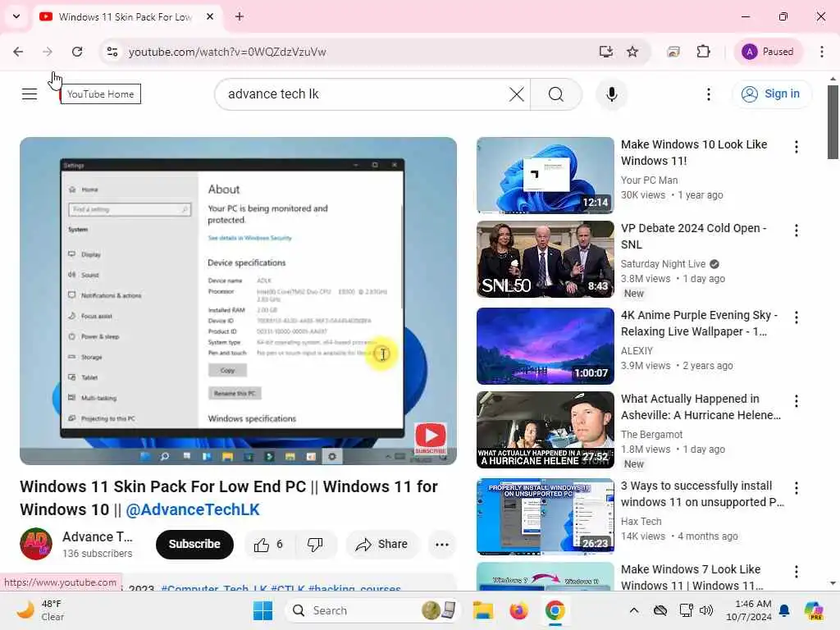Image resolution: width=840 pixels, height=630 pixels.
Task: Visit Saturday Night Live channel name
Action: [x=663, y=263]
